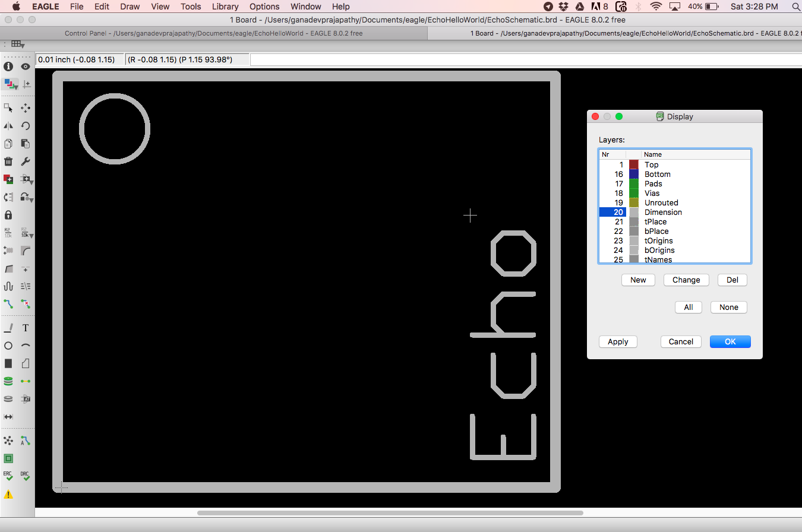Select the Vias layer row

coord(675,193)
